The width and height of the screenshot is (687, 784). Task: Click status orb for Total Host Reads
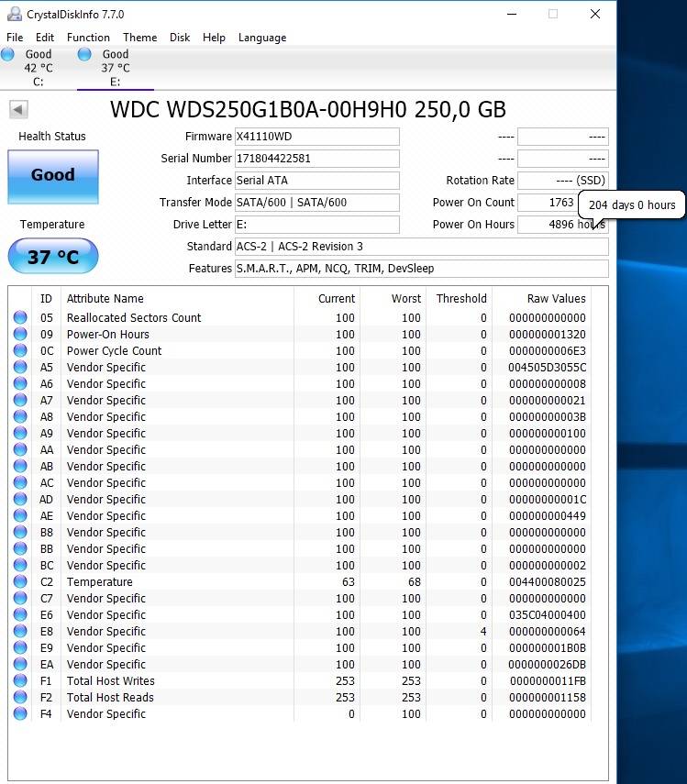(x=20, y=698)
